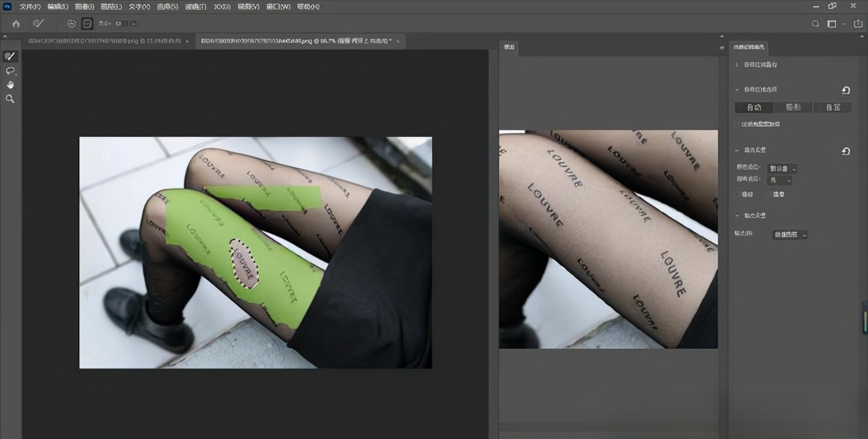Open the Image menu

click(85, 7)
